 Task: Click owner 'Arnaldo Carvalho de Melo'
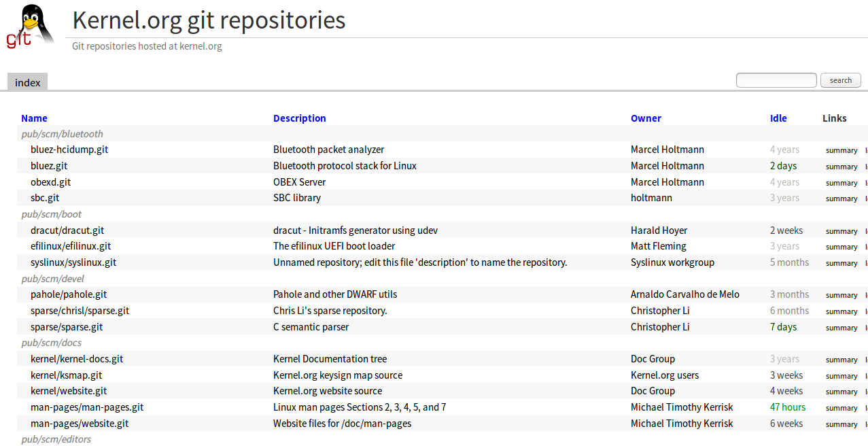pyautogui.click(x=685, y=294)
